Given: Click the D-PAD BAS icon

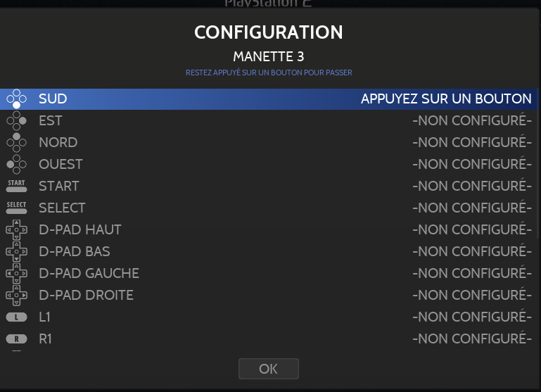Looking at the screenshot, I should tap(16, 252).
